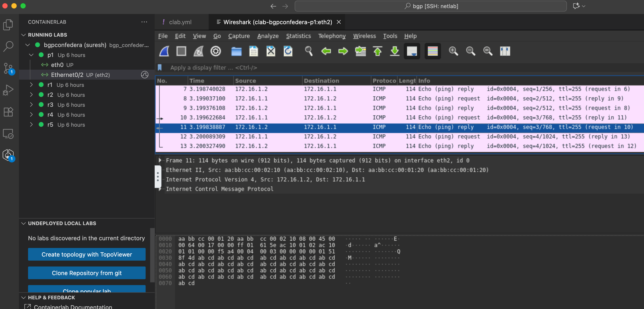Expand Frame 11 details row
644x309 pixels.
(x=160, y=160)
